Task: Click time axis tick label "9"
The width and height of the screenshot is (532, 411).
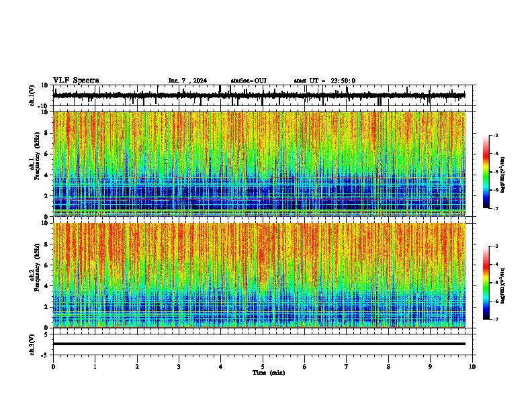Action: point(430,367)
